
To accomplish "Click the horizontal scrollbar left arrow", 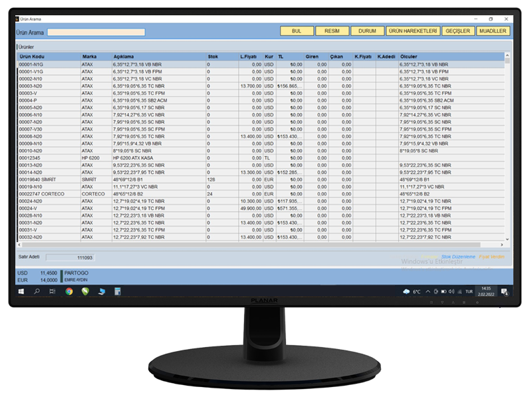I will (19, 245).
